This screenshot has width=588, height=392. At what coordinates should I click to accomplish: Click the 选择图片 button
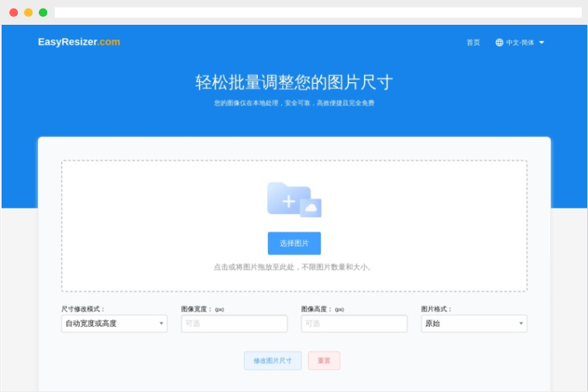(294, 243)
